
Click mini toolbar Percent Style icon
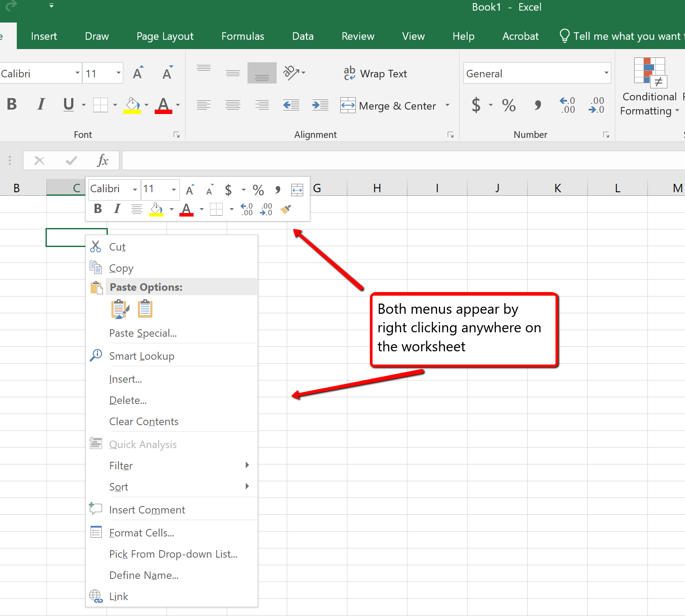tap(259, 190)
